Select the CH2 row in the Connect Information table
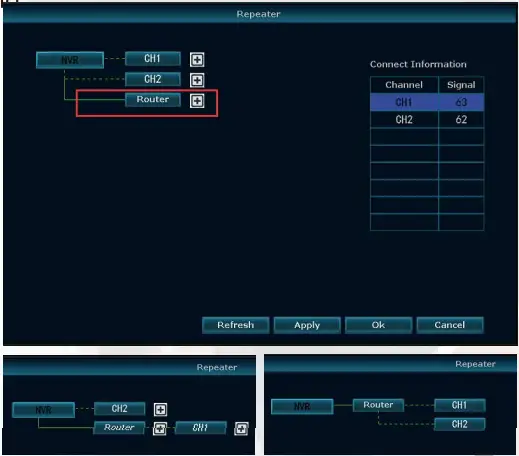This screenshot has width=519, height=456. [427, 119]
